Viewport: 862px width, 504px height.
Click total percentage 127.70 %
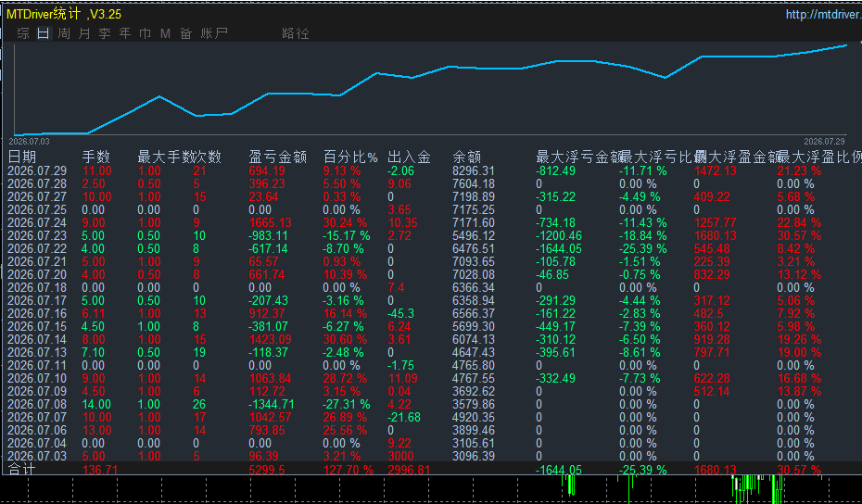click(348, 470)
